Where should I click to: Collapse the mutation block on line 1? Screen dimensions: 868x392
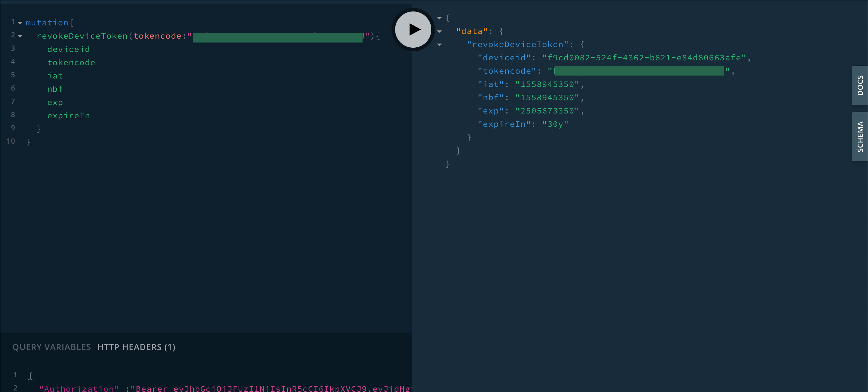(x=20, y=23)
